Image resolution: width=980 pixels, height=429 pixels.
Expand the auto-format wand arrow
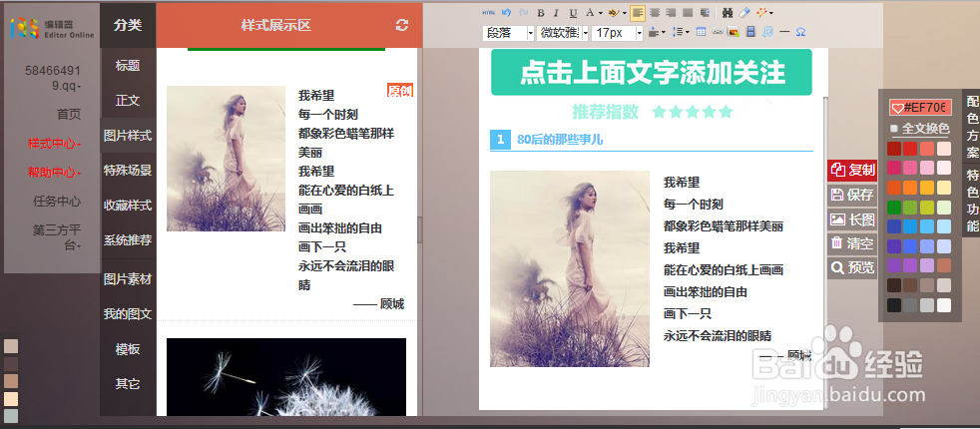click(771, 13)
